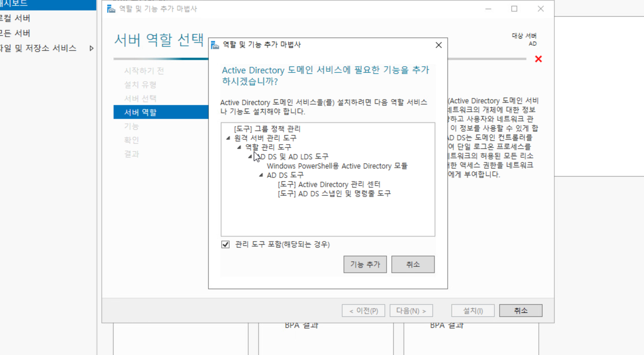Viewport: 644px width, 355px height.
Task: Toggle 관리 도구 포함 checkbox
Action: [225, 244]
